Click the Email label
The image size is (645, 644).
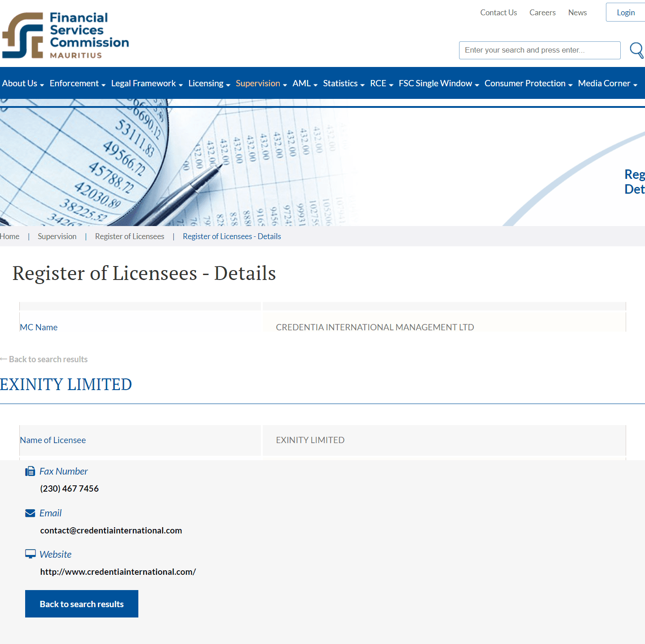coord(50,513)
